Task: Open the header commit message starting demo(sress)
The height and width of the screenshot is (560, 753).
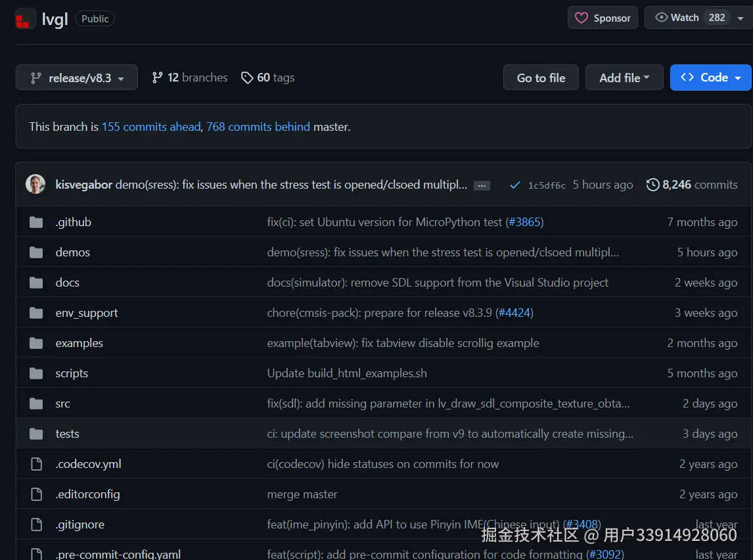Action: (x=291, y=185)
